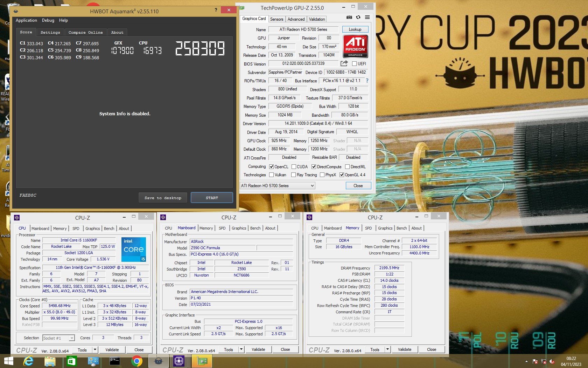Switch to the Sensors tab in GPU-Z

(x=276, y=19)
